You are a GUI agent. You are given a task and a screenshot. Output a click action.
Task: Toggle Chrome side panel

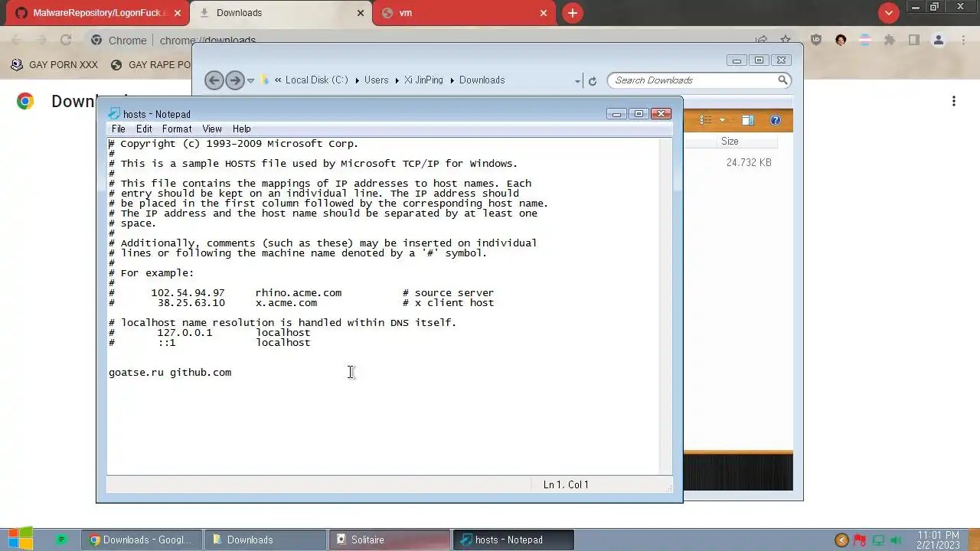click(x=914, y=40)
